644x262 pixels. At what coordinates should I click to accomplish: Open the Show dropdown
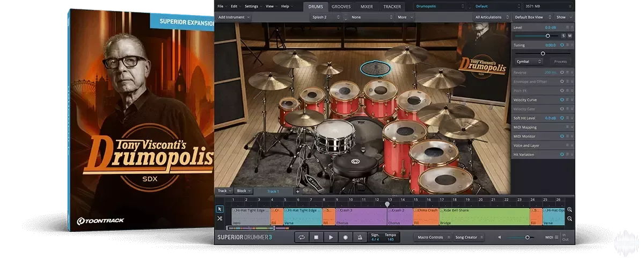(563, 17)
